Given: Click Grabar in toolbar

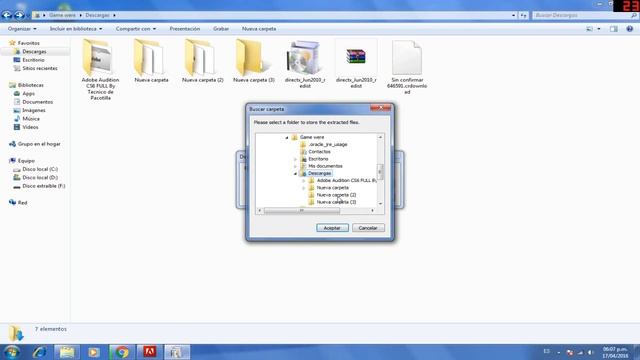Looking at the screenshot, I should (x=221, y=29).
